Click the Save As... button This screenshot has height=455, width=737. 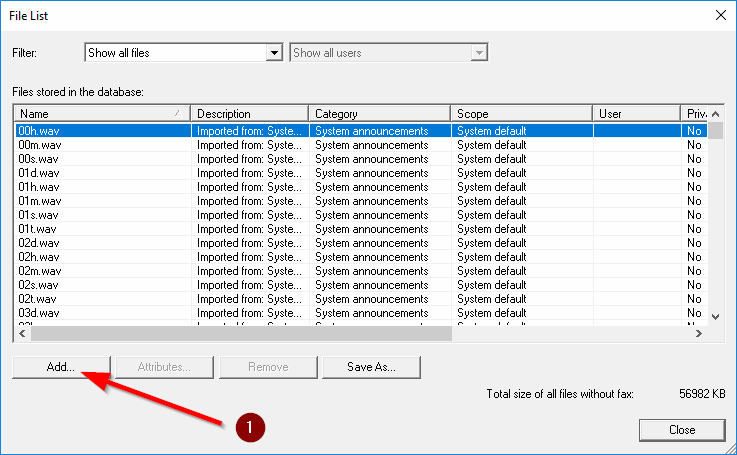coord(371,367)
